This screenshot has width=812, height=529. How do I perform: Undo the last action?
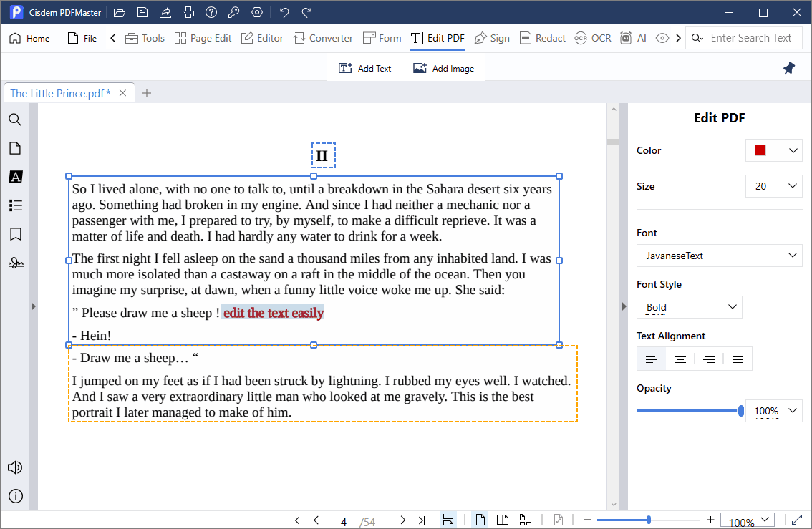(284, 12)
